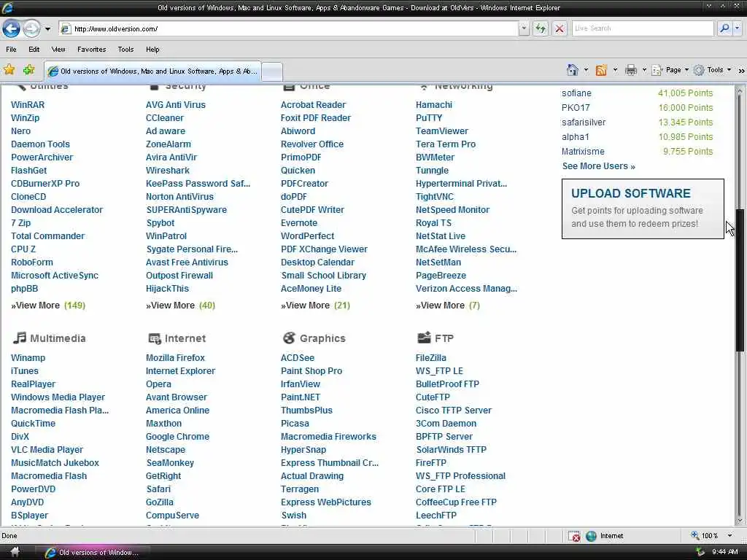Open the search provider options dropdown
Screen dimensions: 747x560
(x=737, y=28)
